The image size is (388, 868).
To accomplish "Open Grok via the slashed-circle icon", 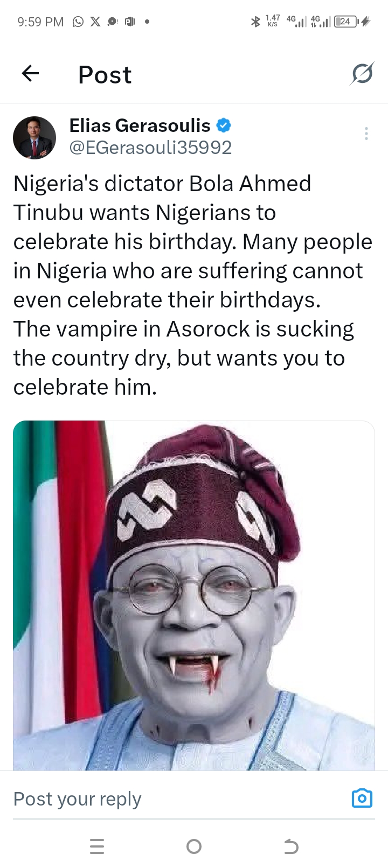I will pos(362,74).
